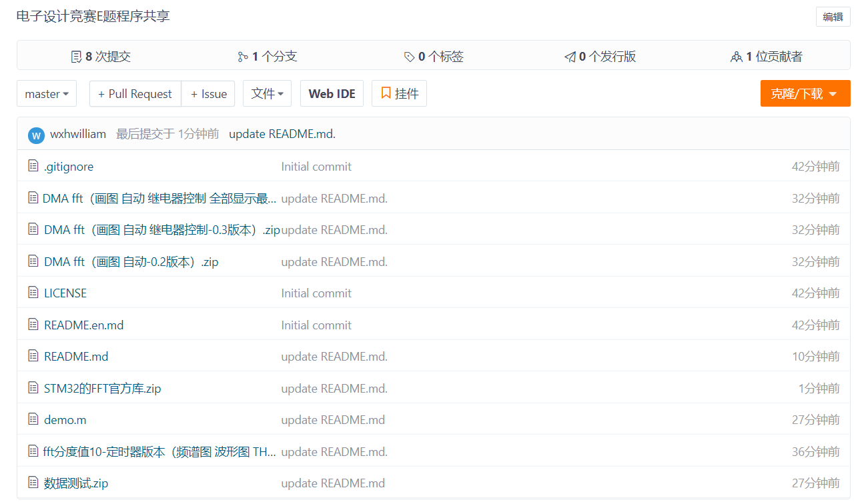
Task: Open wxhwilliam user profile link
Action: click(x=78, y=134)
